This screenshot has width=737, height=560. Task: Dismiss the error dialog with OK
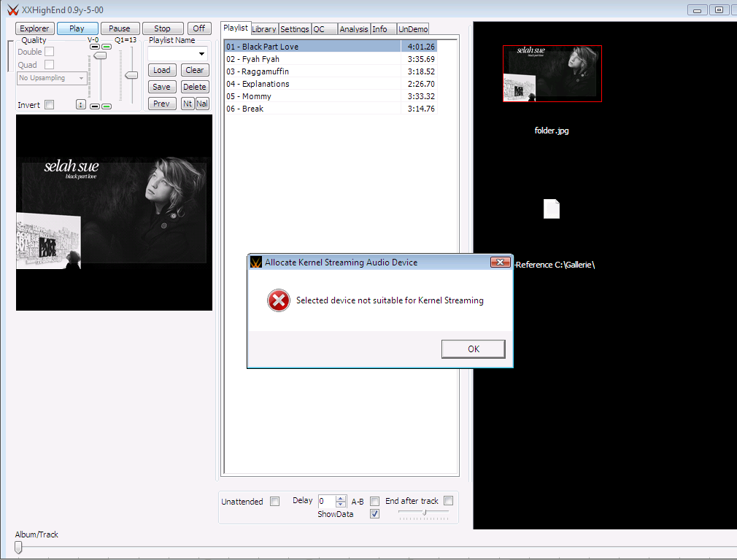point(474,349)
